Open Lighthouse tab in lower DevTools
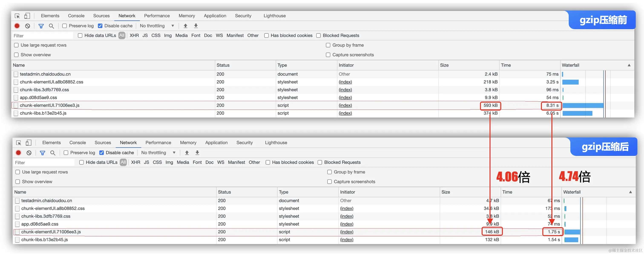 [276, 143]
